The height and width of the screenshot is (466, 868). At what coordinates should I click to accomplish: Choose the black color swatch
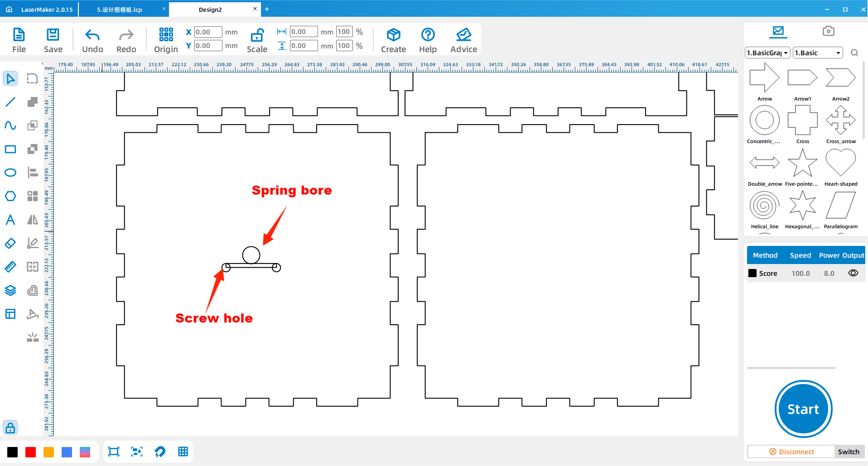coord(13,452)
